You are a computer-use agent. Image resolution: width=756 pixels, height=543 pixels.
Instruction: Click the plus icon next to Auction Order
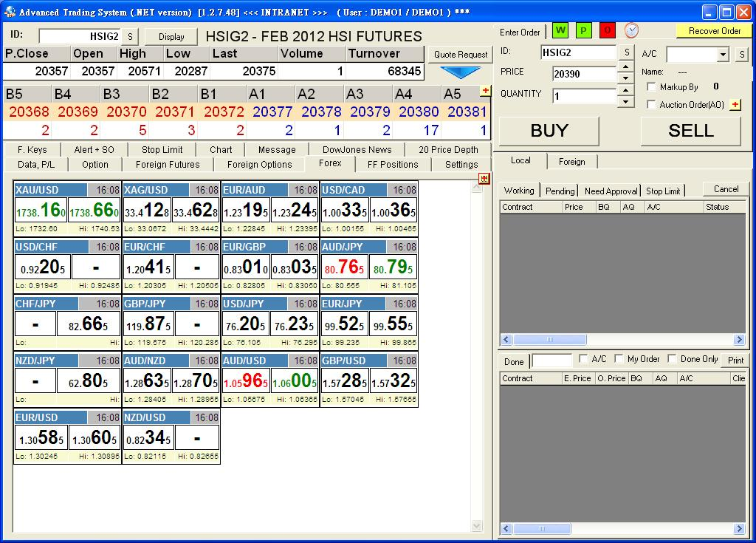[x=735, y=105]
